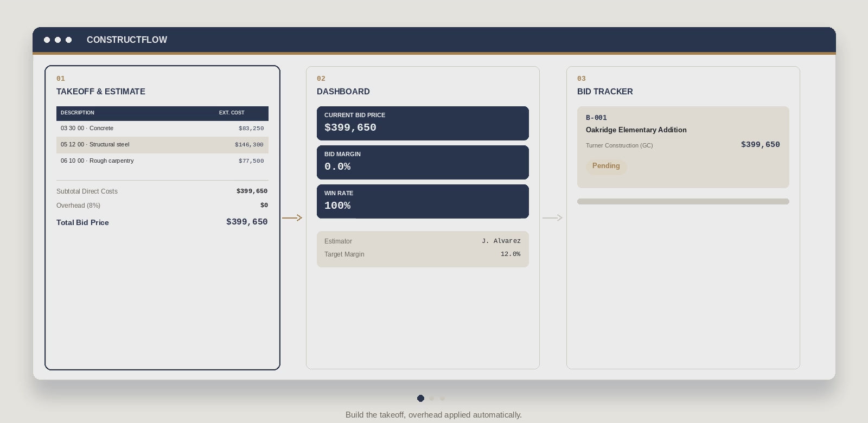This screenshot has height=423, width=868.
Task: Click the third window control dot
Action: [x=68, y=40]
